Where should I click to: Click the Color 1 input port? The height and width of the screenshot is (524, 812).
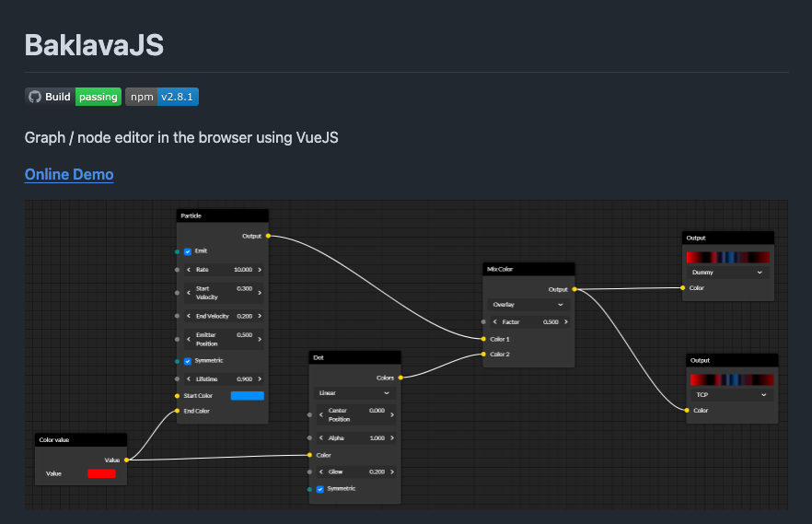[483, 339]
